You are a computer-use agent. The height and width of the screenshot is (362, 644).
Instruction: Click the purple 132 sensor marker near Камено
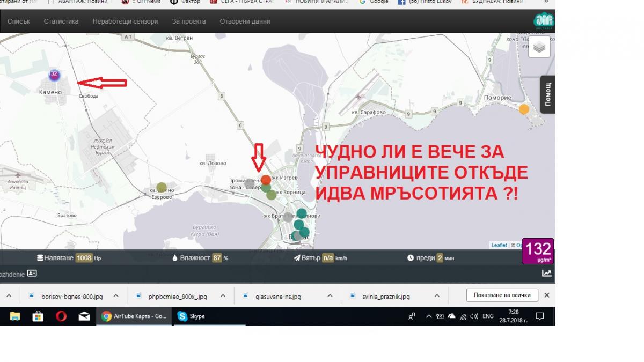(x=54, y=75)
